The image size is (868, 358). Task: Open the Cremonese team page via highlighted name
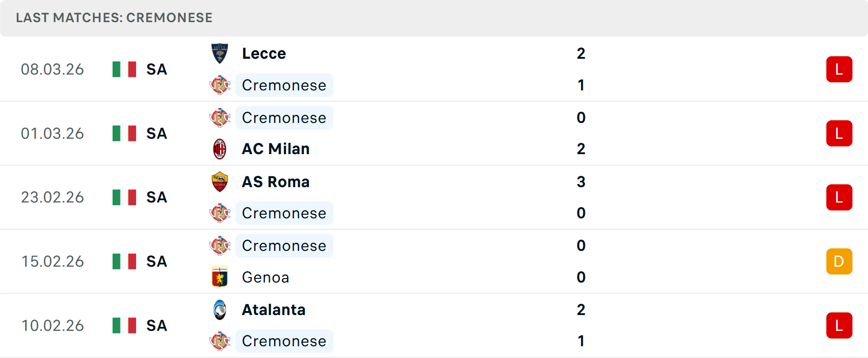tap(284, 85)
